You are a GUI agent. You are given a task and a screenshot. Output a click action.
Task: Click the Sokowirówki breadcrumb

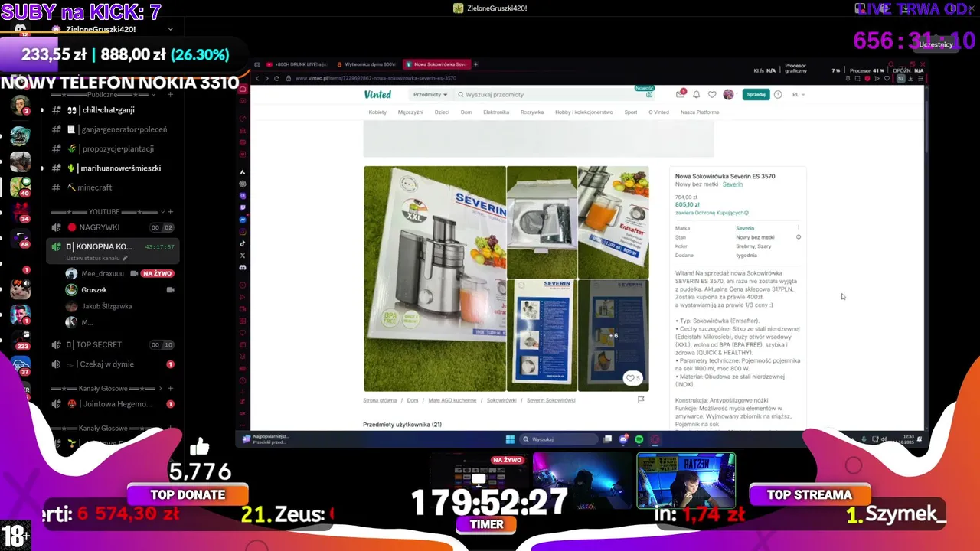(x=501, y=400)
